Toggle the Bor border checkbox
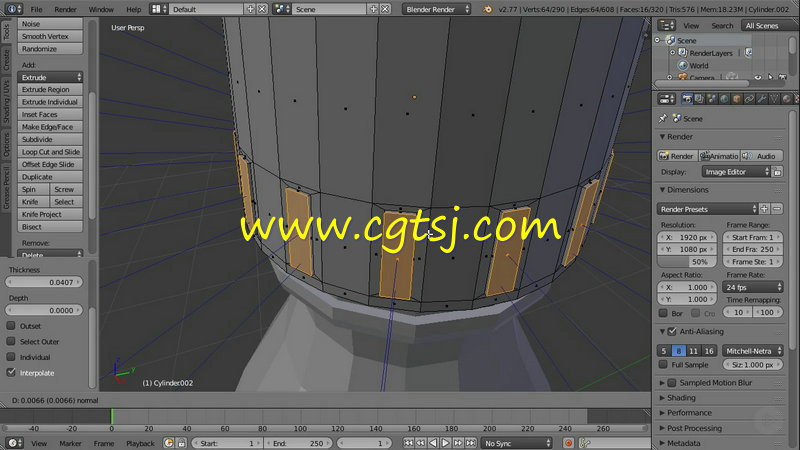The height and width of the screenshot is (450, 800). (x=663, y=313)
